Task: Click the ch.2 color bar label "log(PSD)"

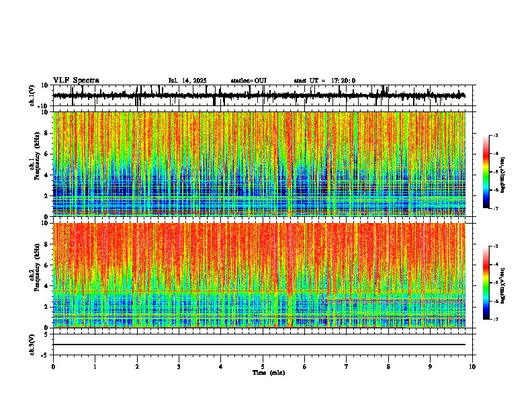Action: (x=503, y=285)
